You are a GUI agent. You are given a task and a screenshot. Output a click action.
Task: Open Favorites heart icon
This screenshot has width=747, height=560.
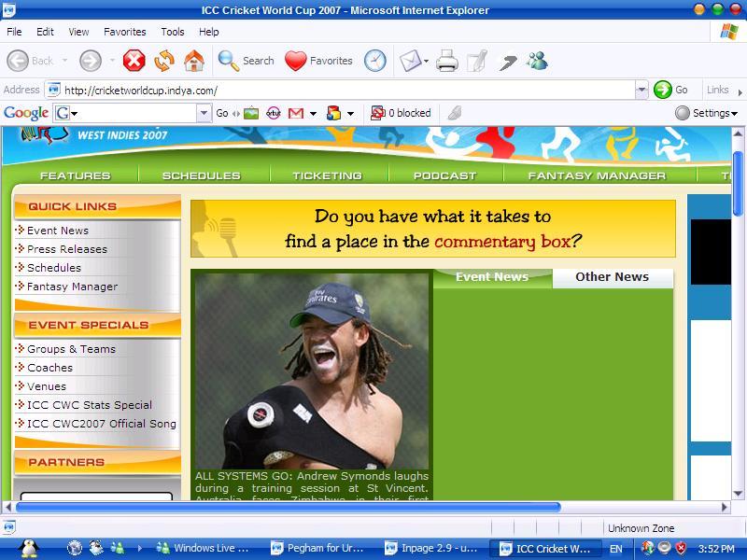click(295, 61)
